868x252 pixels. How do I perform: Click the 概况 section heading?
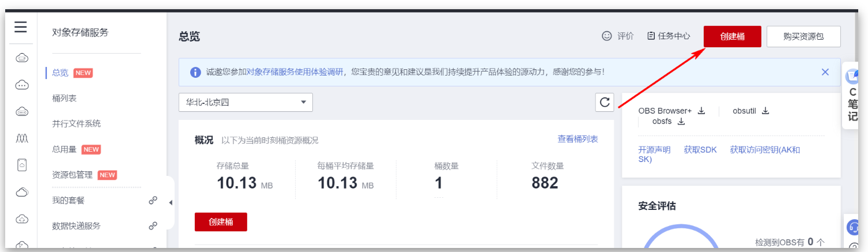(203, 140)
